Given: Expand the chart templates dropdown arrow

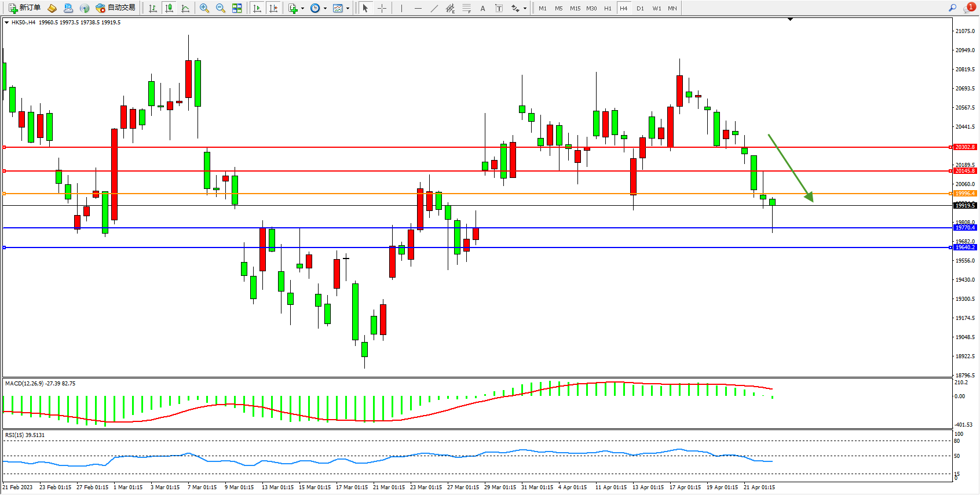Looking at the screenshot, I should [348, 8].
